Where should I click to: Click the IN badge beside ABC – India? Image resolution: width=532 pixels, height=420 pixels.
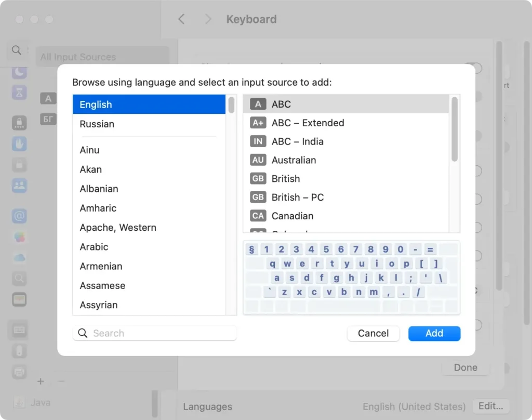258,141
